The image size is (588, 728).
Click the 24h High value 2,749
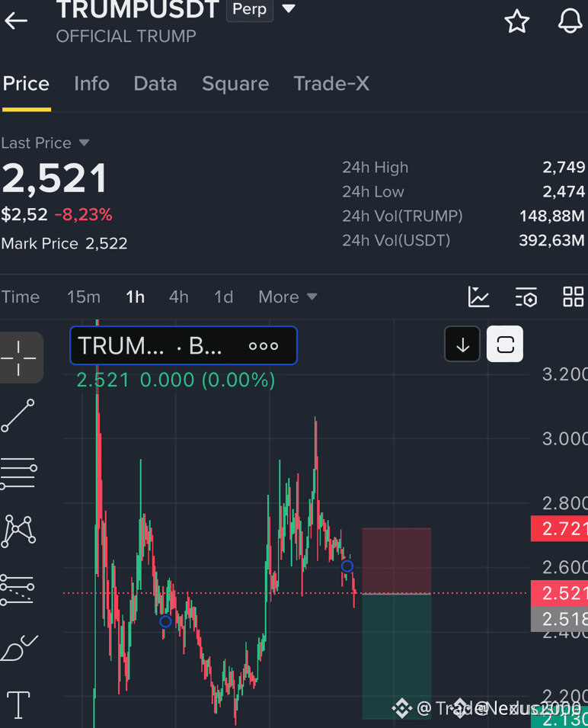[564, 167]
